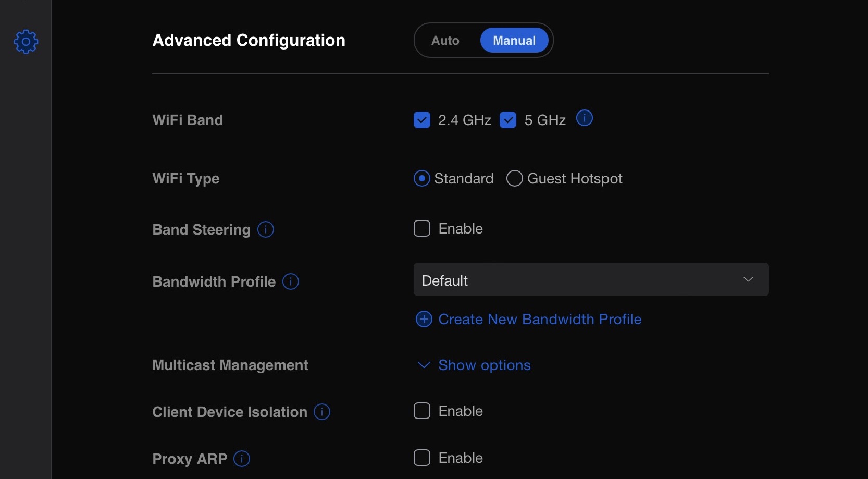Click Create New Bandwidth Profile link

click(540, 319)
